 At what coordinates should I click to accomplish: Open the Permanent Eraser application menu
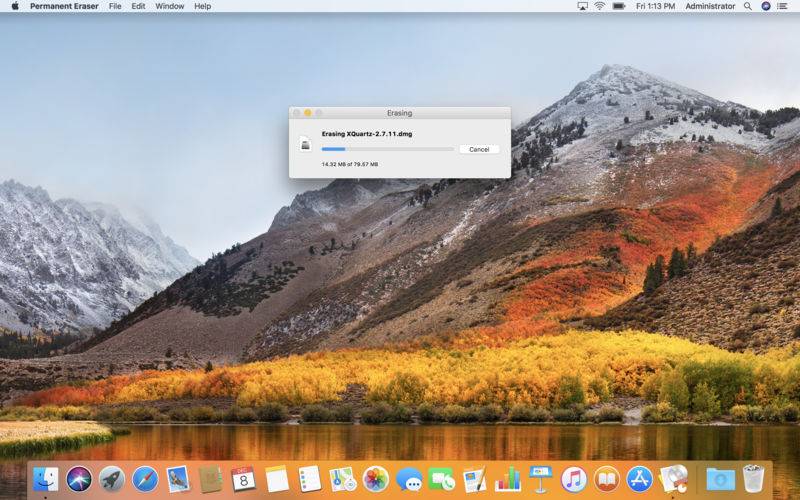pyautogui.click(x=63, y=6)
